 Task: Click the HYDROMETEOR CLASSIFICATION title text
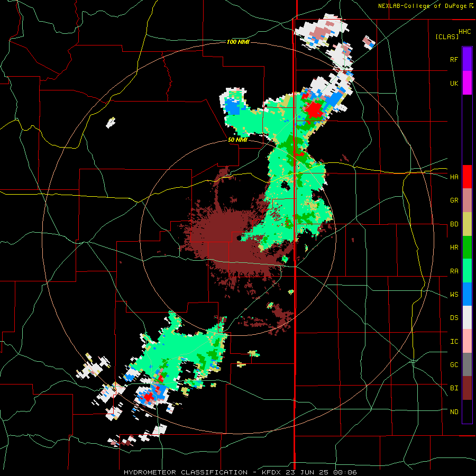point(186,472)
